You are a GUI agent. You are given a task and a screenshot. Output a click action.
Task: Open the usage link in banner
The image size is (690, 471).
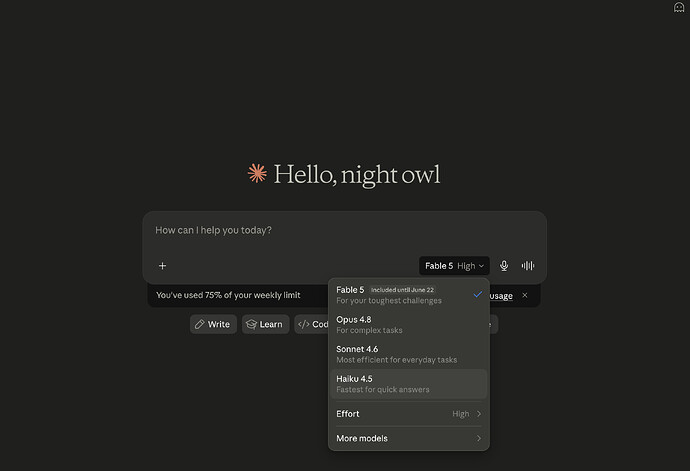(x=501, y=296)
